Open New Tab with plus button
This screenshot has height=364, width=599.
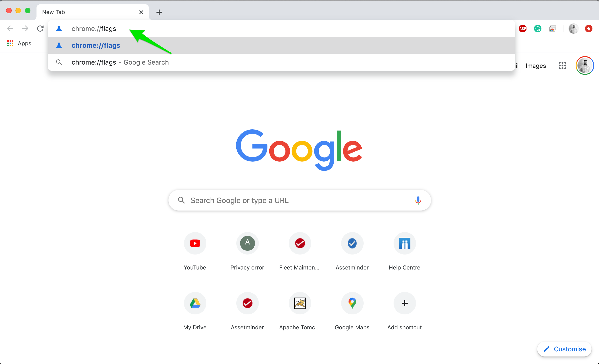click(159, 12)
